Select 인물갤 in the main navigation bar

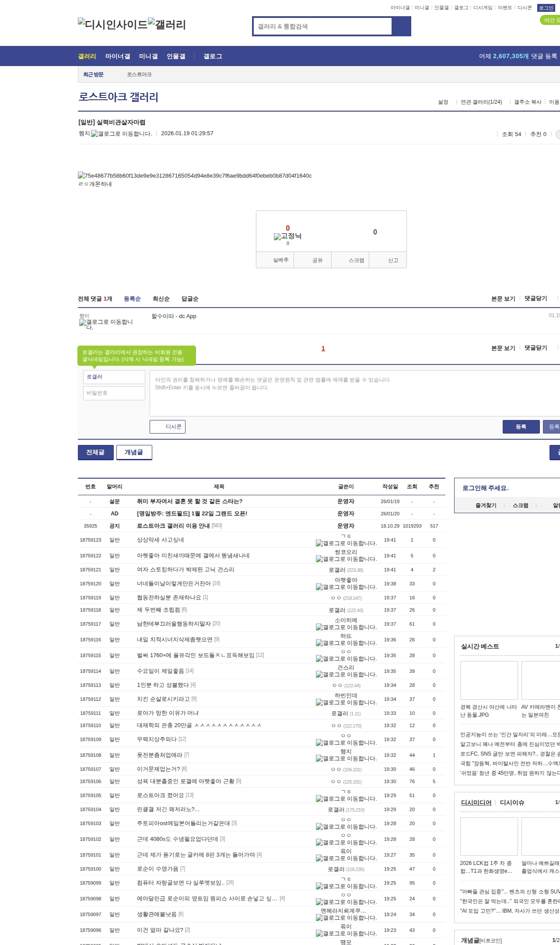point(176,56)
